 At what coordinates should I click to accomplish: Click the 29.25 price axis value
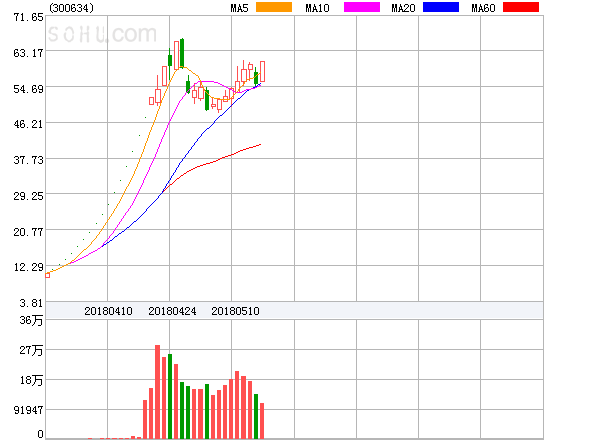(28, 196)
